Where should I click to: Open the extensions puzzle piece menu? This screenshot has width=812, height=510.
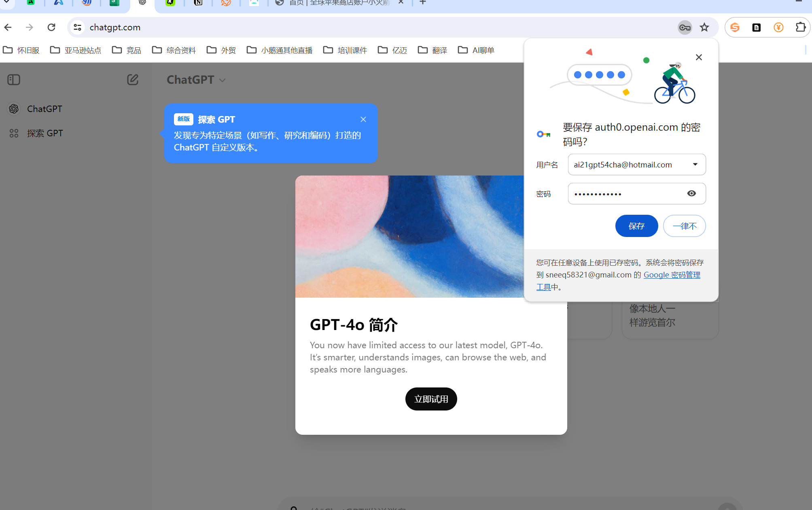tap(801, 28)
